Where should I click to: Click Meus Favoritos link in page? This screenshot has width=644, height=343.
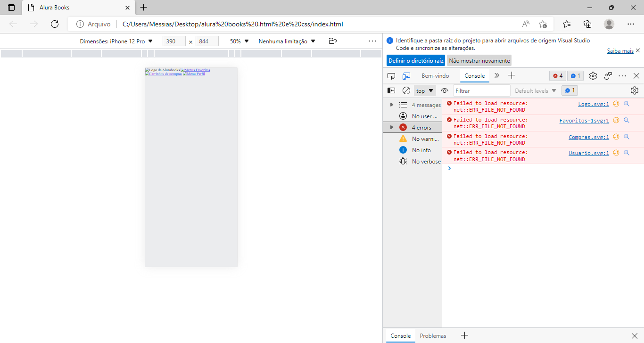pyautogui.click(x=195, y=70)
